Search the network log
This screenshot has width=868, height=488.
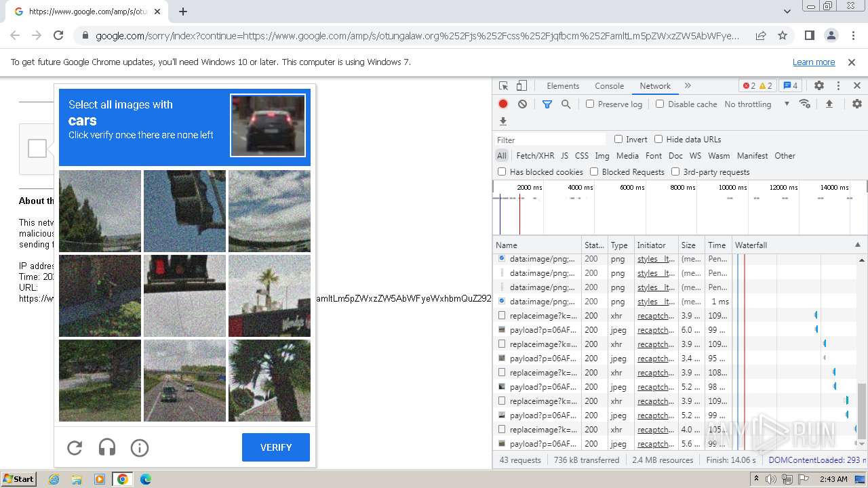566,104
